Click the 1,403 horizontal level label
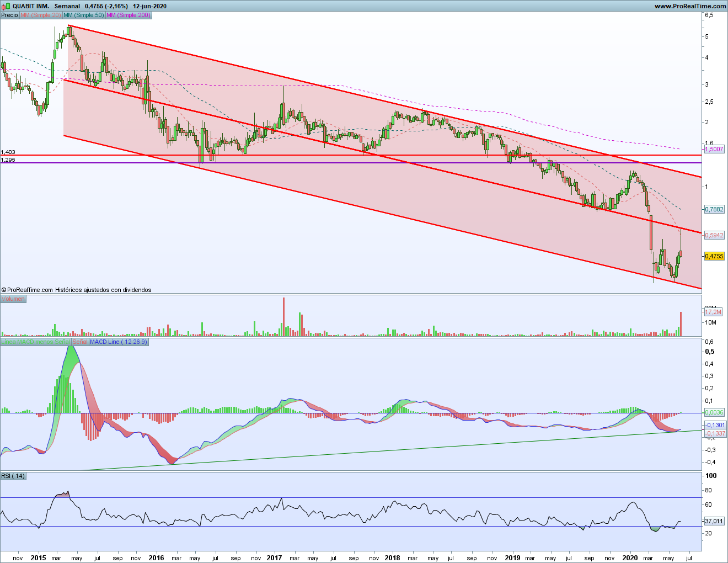This screenshot has height=563, width=728. tap(8, 152)
